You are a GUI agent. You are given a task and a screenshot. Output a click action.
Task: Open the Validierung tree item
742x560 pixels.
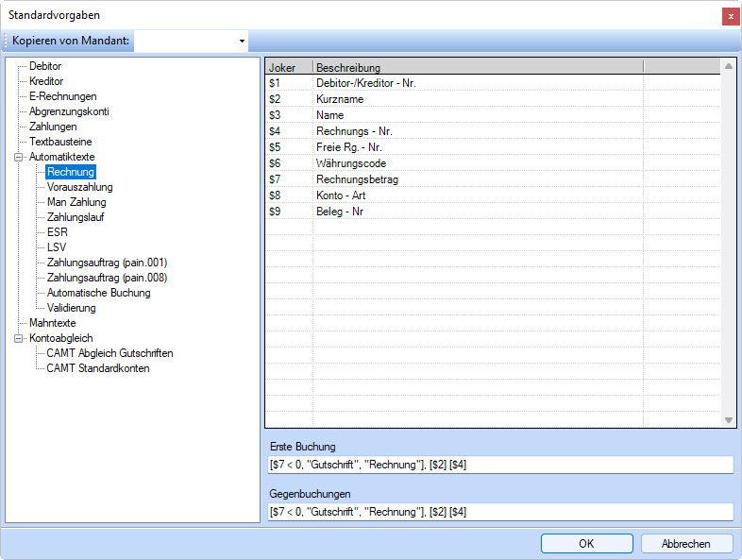pos(71,308)
